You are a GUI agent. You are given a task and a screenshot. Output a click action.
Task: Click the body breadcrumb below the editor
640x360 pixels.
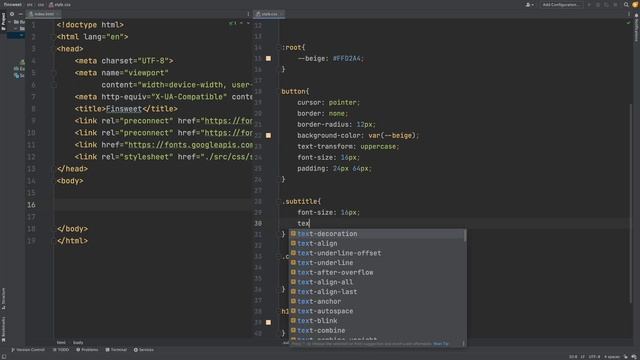click(78, 342)
